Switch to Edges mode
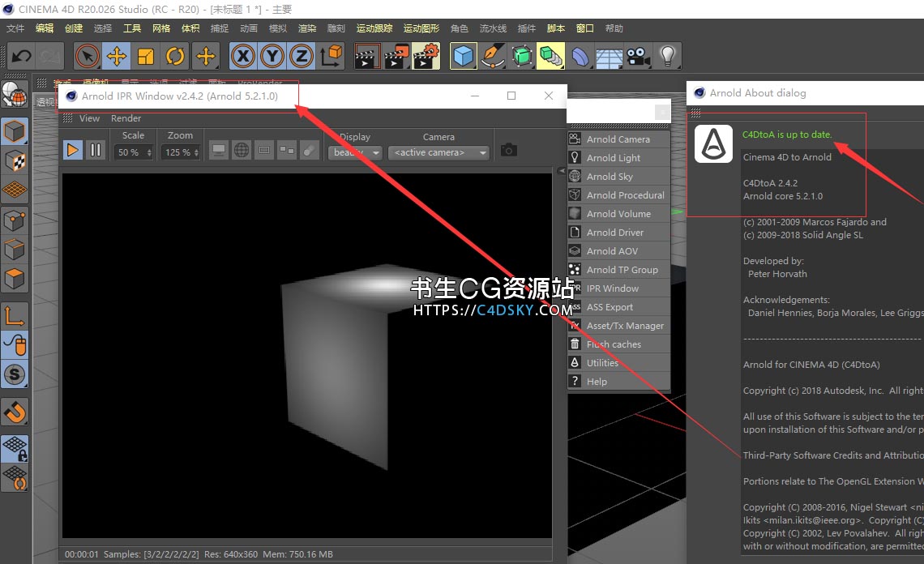Image resolution: width=924 pixels, height=564 pixels. tap(15, 250)
